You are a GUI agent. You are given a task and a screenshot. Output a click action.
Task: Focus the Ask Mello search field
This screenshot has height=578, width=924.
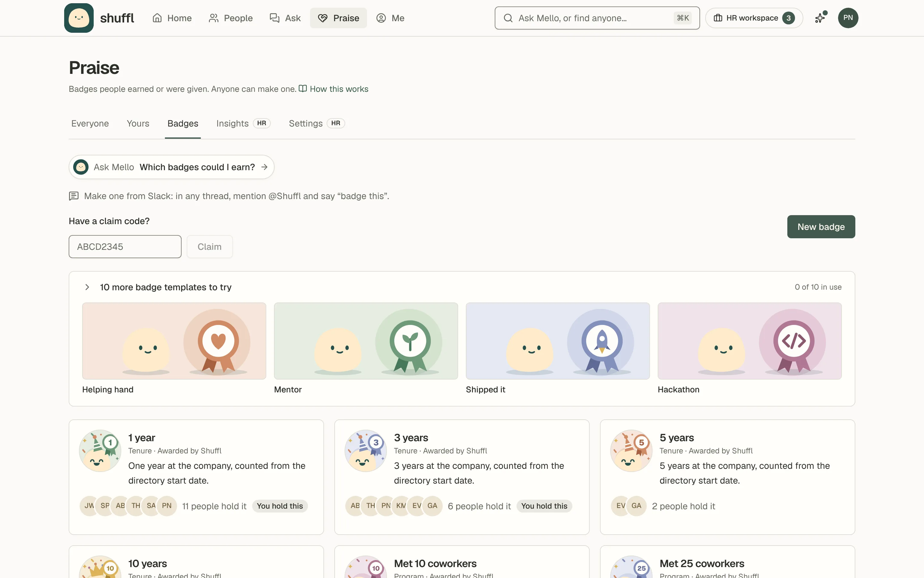click(x=597, y=18)
